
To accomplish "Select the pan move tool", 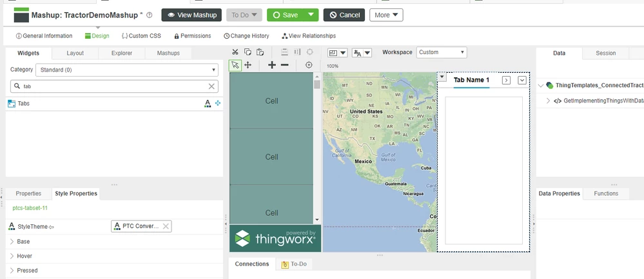I will pyautogui.click(x=248, y=65).
